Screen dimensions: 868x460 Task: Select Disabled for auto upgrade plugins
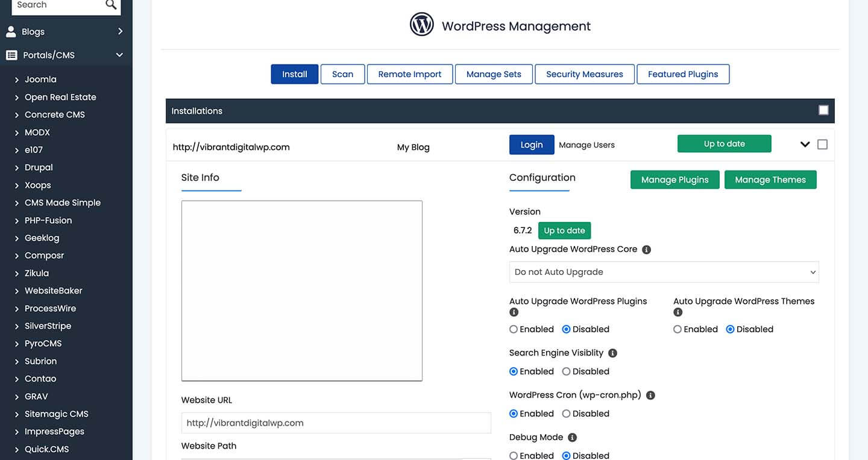click(x=566, y=329)
